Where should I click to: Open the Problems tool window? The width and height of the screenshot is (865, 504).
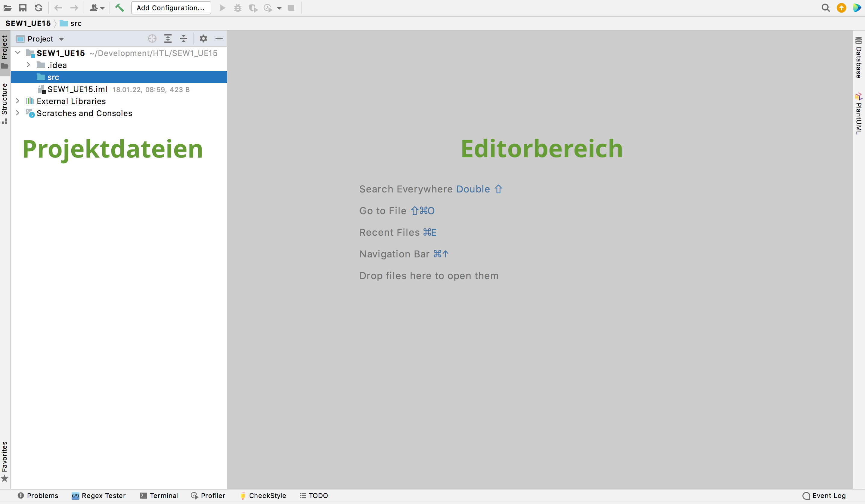click(38, 495)
